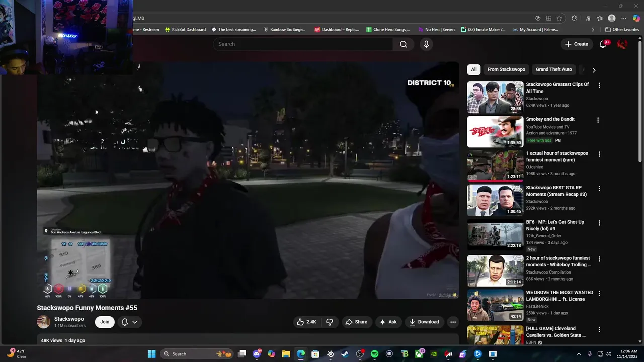Image resolution: width=644 pixels, height=362 pixels.
Task: Select the Grand Theft Auto filter chip
Action: (554, 69)
